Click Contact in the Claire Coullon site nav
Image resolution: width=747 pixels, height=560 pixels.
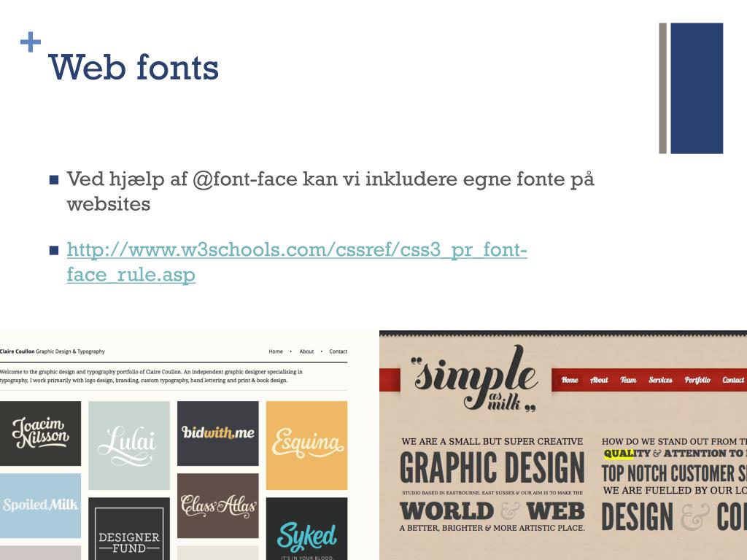tap(338, 351)
